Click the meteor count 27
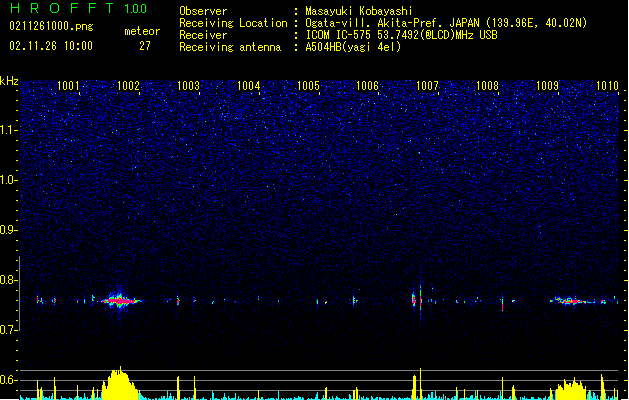629x400 pixels. [145, 46]
